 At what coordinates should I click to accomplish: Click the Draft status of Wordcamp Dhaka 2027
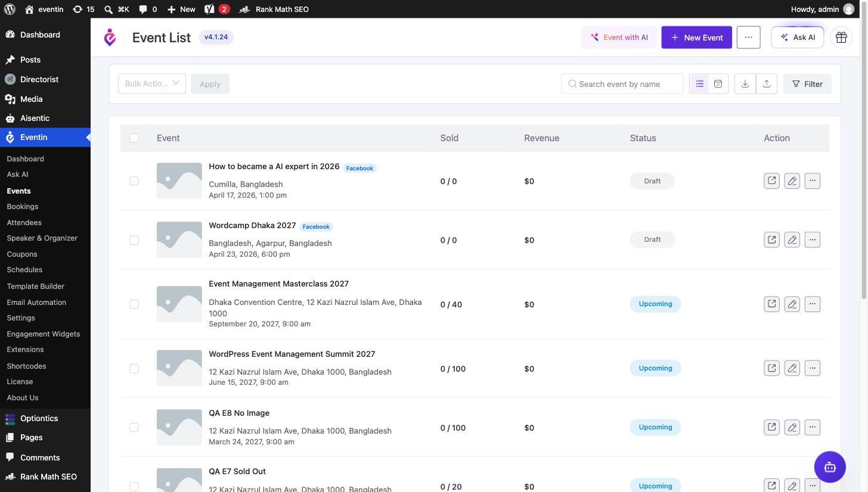pos(652,239)
